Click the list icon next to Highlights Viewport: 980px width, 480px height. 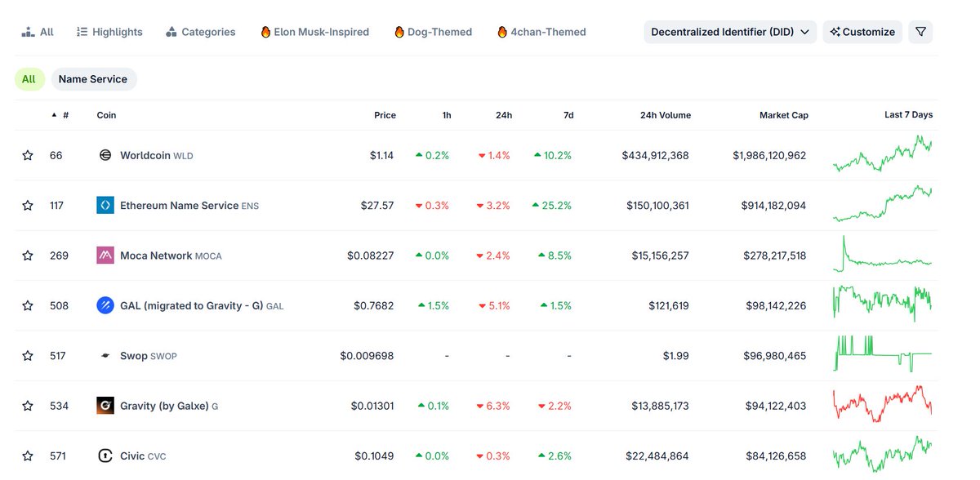click(82, 32)
